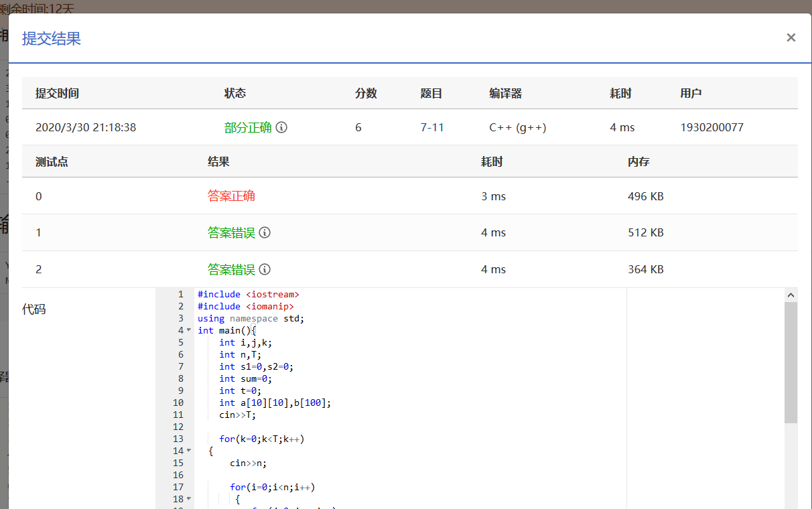The image size is (812, 509).
Task: Click the code line 'cin>>T;'
Action: 238,415
